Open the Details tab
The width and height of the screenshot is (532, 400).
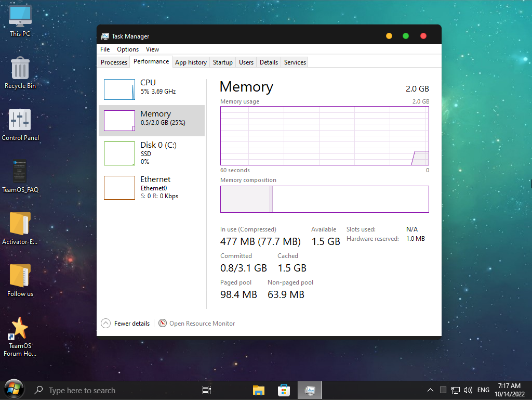(269, 62)
